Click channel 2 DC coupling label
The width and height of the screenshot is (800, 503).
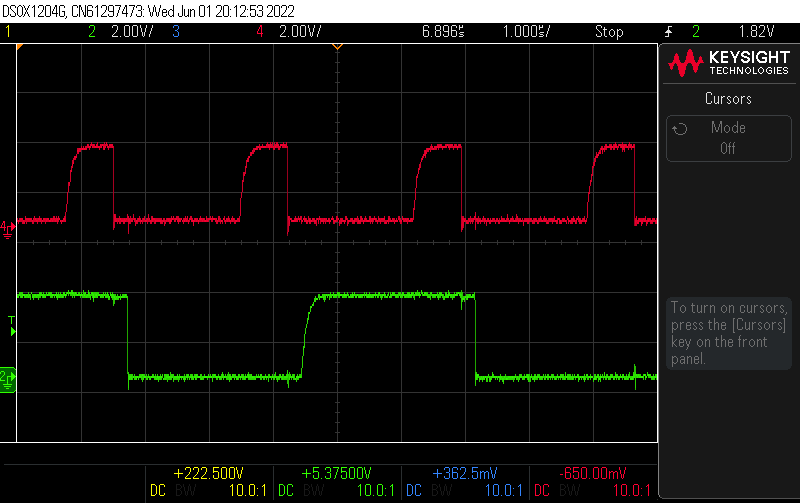[x=286, y=491]
